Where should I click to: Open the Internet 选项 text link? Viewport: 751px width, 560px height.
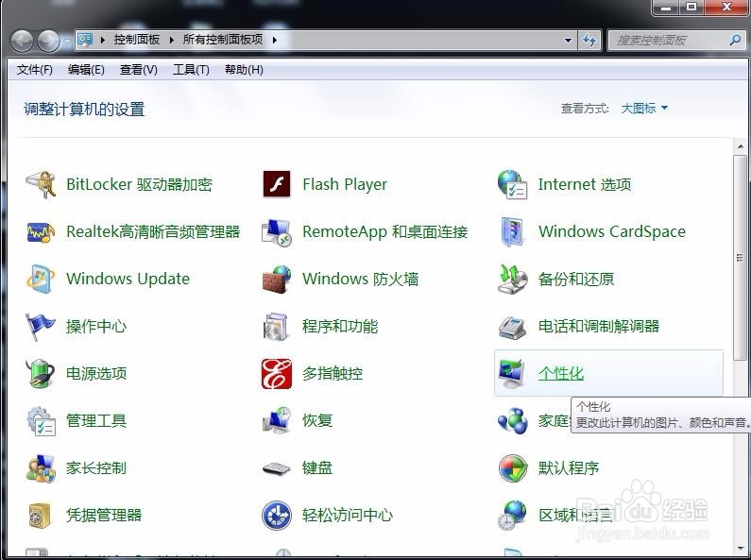point(585,184)
